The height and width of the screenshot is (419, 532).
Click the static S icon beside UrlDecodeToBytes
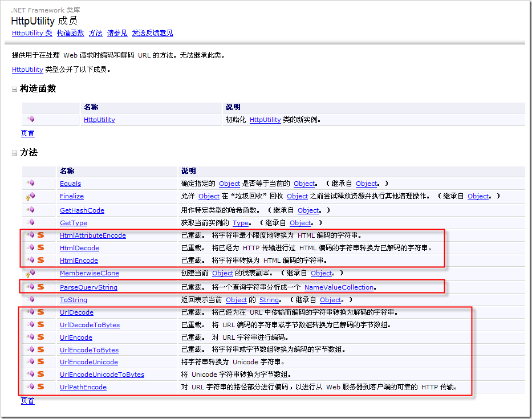pos(40,324)
